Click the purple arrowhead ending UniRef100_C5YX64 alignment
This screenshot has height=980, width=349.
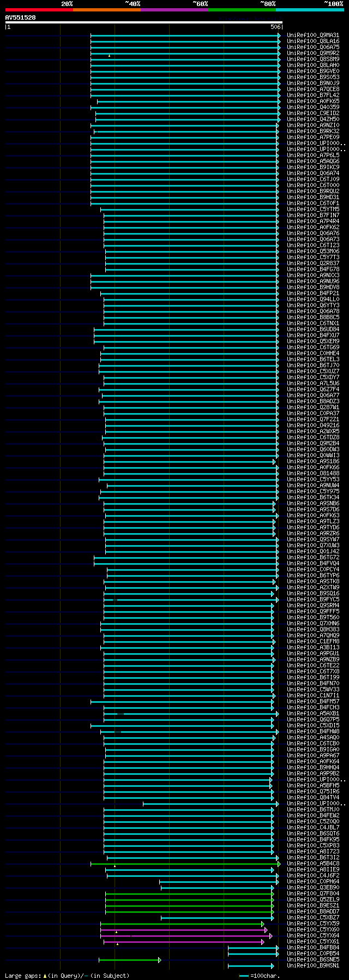[x=271, y=936]
